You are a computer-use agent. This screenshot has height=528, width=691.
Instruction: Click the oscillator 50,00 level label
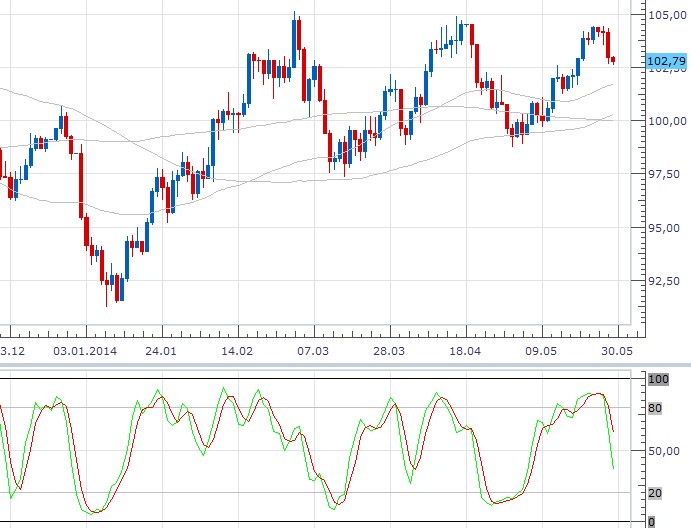point(664,450)
